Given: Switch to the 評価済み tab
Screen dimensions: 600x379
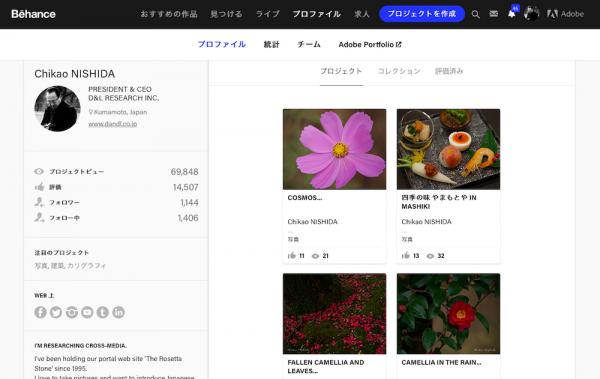Looking at the screenshot, I should (449, 71).
